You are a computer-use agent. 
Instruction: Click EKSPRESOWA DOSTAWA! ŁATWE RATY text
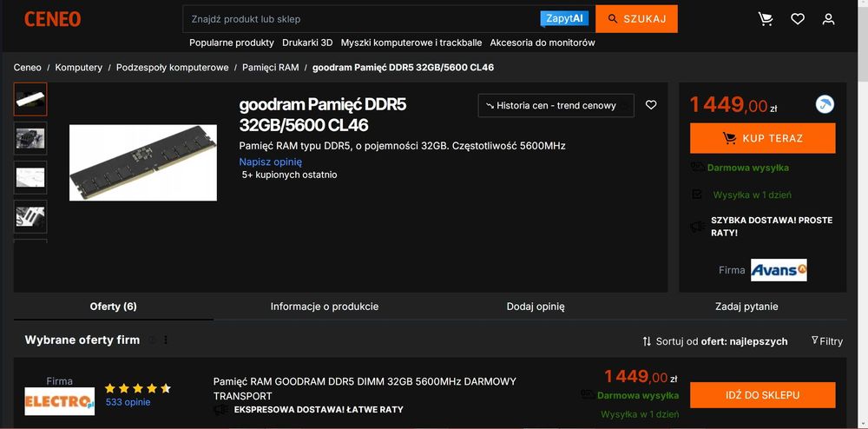[319, 410]
